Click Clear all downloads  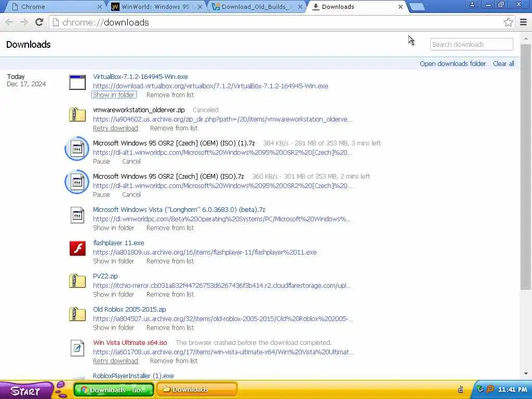coord(503,63)
